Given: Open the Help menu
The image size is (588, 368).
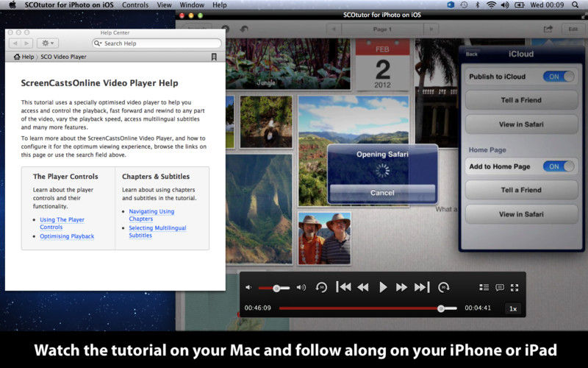Looking at the screenshot, I should pos(219,5).
